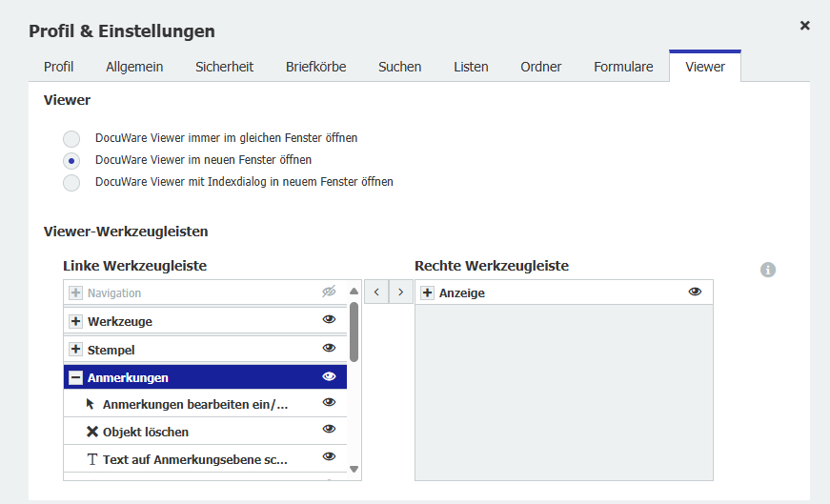Toggle the Anzeige eye icon in right toolbar
The image size is (830, 504).
click(x=695, y=292)
